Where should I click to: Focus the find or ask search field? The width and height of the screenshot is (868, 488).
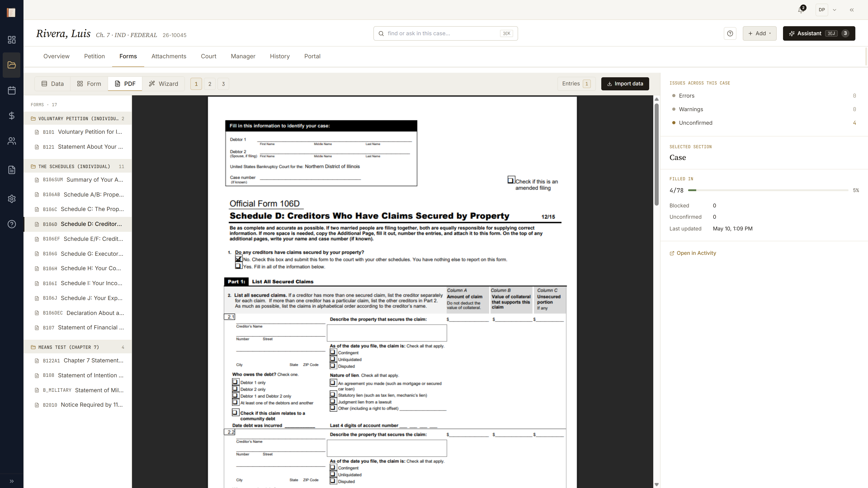pos(445,33)
